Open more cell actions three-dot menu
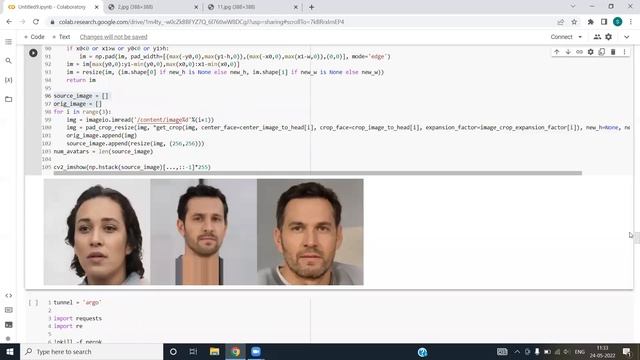Image resolution: width=640 pixels, height=360 pixels. (624, 52)
